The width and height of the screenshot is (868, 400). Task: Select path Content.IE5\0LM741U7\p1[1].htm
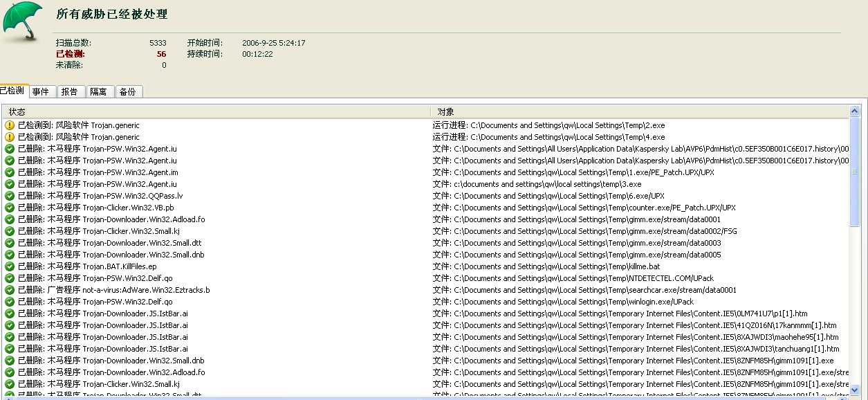click(620, 313)
